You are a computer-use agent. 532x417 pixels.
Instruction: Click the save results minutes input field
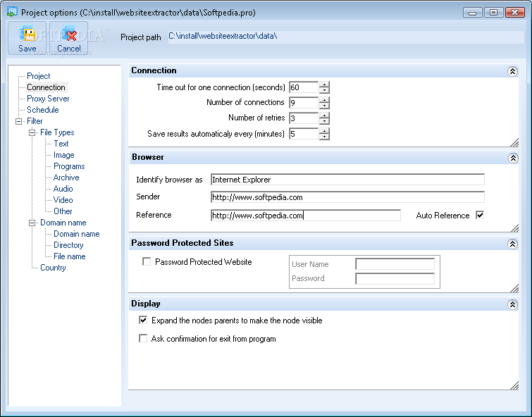pos(304,134)
